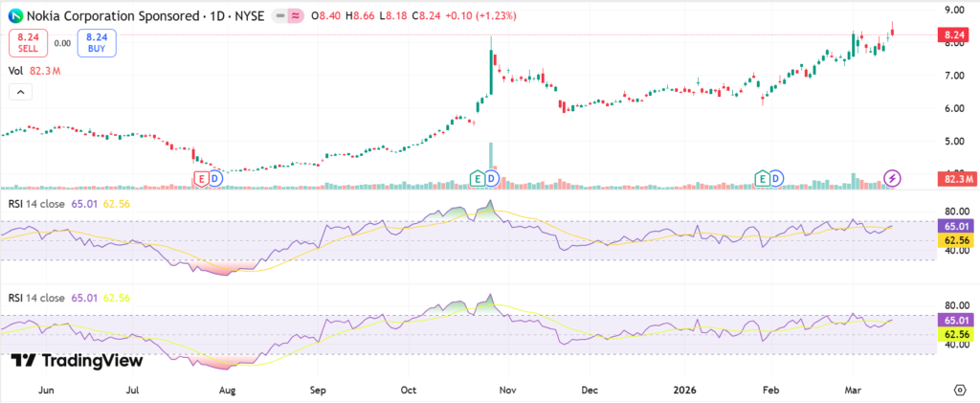Toggle the gray dash indicator in the title

tap(278, 16)
